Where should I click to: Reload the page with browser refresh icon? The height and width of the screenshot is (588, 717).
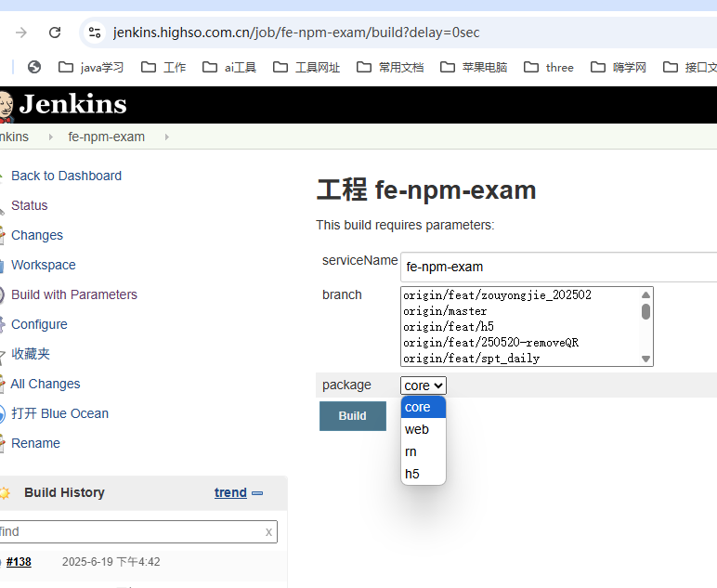click(x=55, y=33)
